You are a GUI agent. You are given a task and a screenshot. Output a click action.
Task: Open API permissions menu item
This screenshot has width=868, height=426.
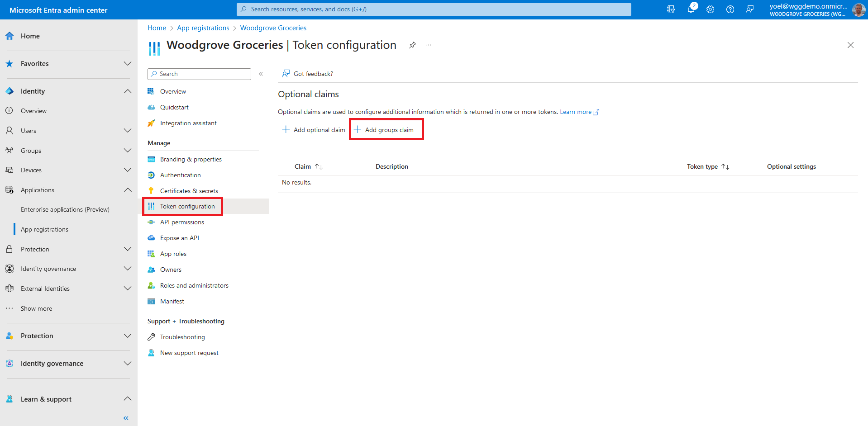(x=182, y=222)
